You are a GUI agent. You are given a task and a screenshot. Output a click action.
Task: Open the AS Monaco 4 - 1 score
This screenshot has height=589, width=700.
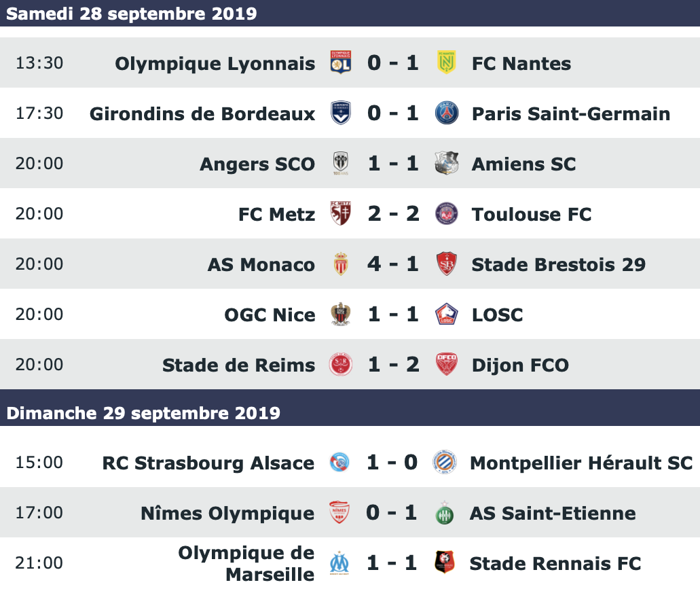tap(393, 264)
